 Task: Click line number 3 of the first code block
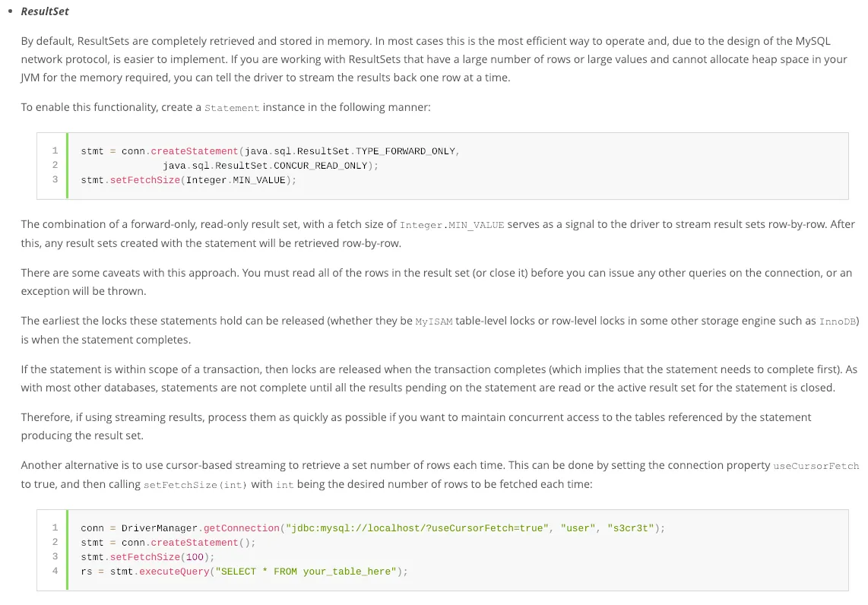pyautogui.click(x=55, y=179)
